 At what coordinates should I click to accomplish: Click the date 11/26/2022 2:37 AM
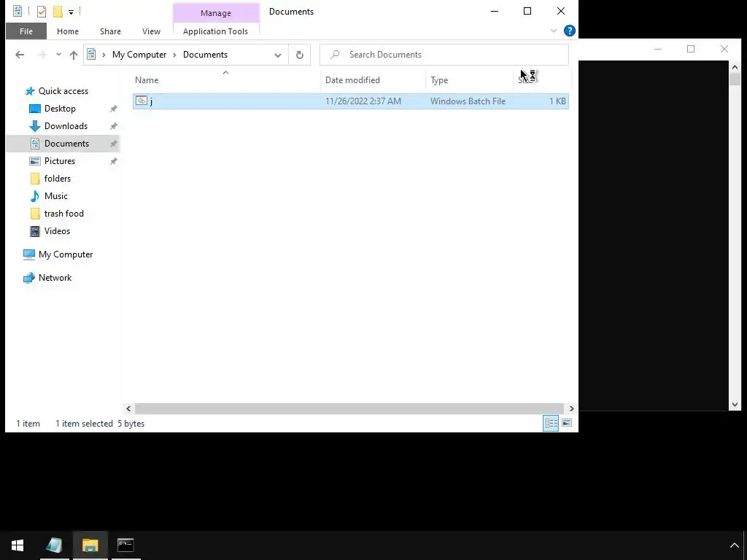point(363,101)
